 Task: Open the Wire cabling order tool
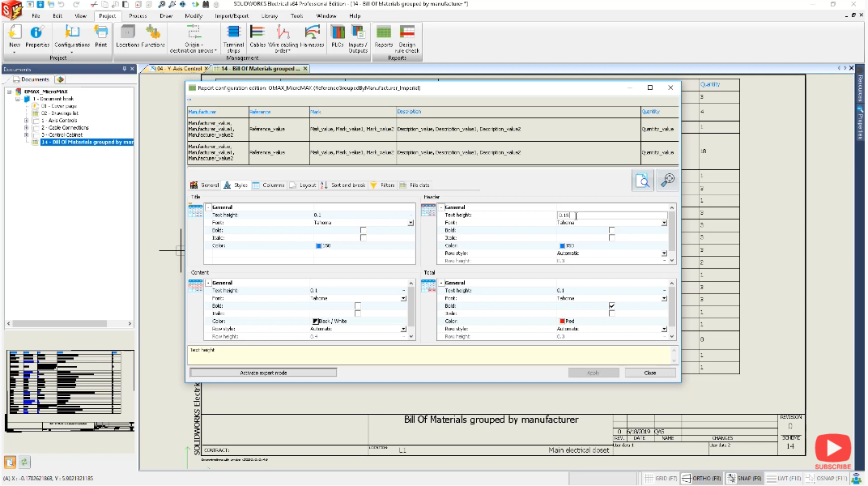click(283, 39)
